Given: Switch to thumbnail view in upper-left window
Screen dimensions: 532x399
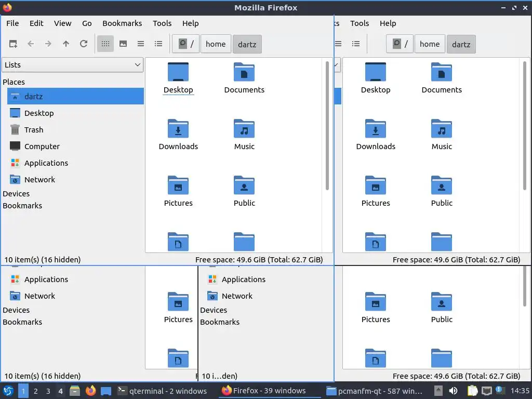Looking at the screenshot, I should pos(123,44).
